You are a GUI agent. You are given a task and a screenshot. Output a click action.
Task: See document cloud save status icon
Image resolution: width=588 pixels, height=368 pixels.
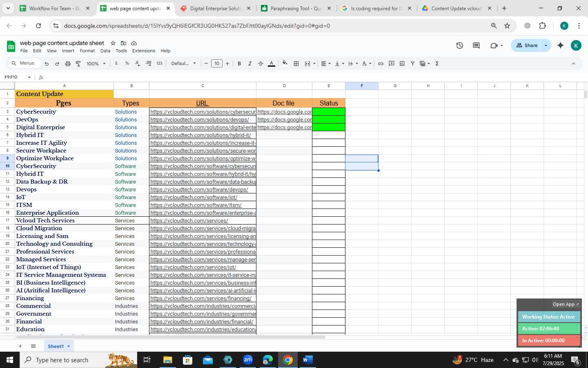pos(134,43)
